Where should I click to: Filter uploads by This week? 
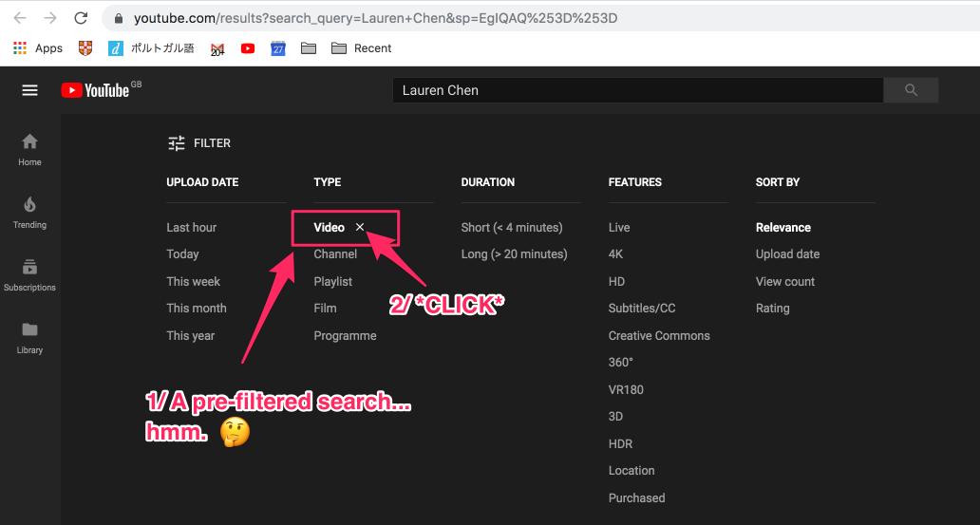point(193,281)
